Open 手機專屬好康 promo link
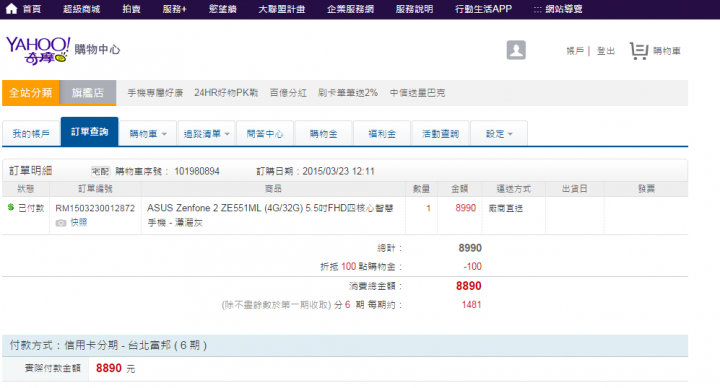 [x=155, y=93]
